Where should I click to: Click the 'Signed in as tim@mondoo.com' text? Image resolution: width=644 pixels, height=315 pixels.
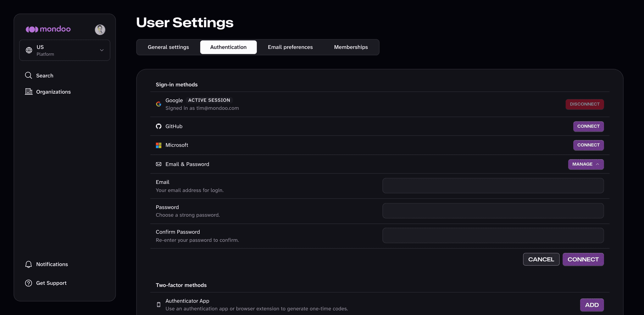pos(202,108)
